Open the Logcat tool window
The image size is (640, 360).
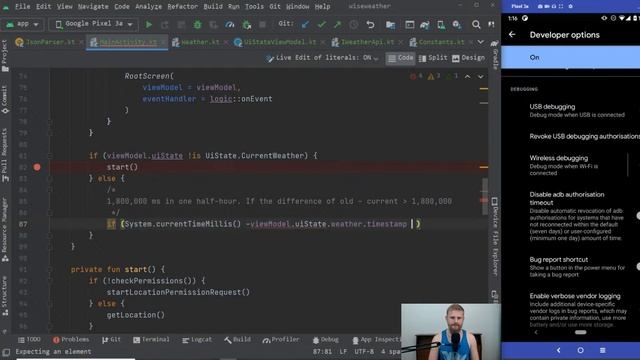tap(197, 340)
